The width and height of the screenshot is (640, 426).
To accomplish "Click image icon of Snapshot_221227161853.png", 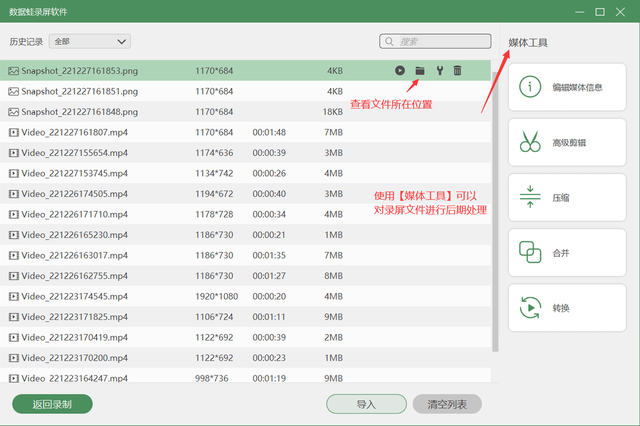I will pyautogui.click(x=13, y=71).
